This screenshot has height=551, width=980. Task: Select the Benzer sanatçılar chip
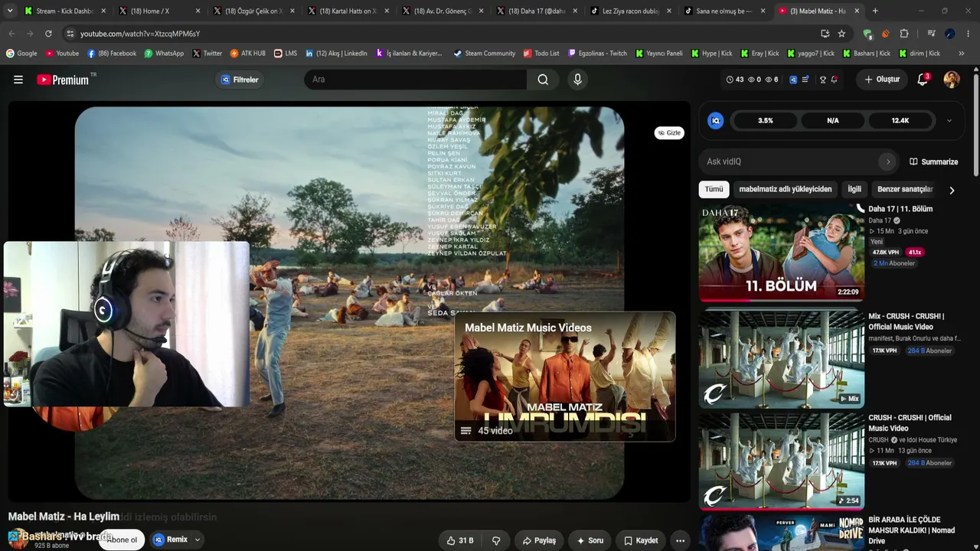[x=905, y=189]
